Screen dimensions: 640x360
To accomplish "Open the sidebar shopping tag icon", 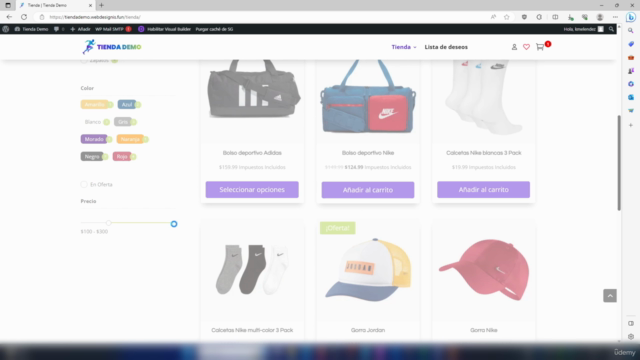I will [x=631, y=44].
